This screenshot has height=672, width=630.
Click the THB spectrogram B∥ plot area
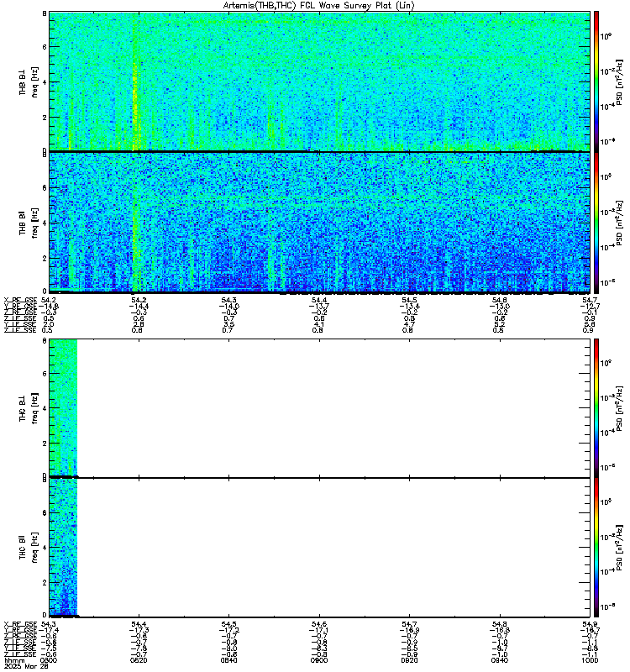319,223
